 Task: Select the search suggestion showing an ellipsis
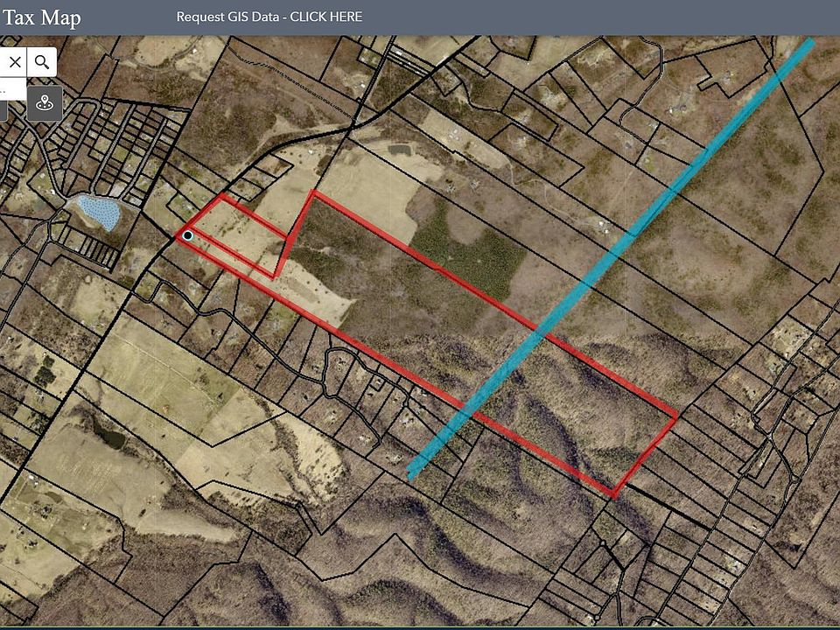click(x=3, y=89)
